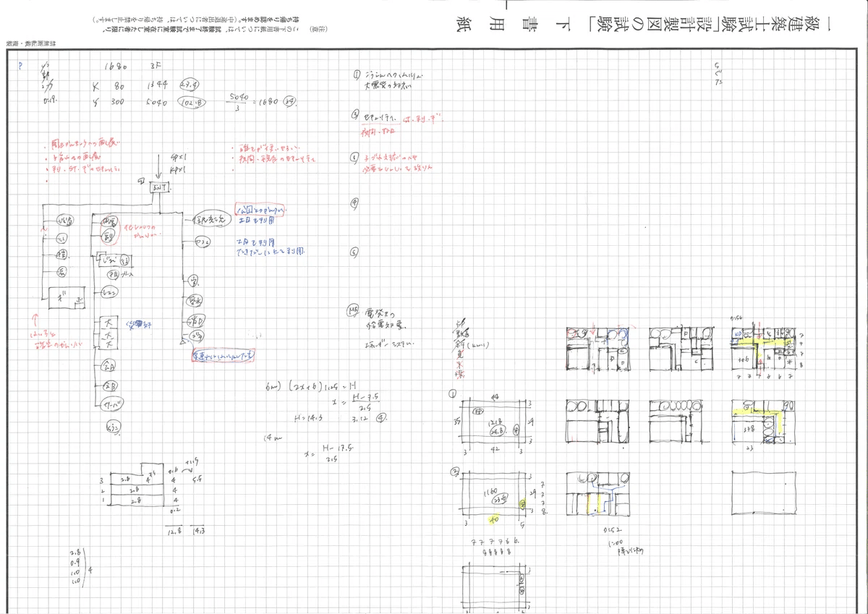
Task: Select the empty circled ④ list marker
Action: (x=355, y=202)
